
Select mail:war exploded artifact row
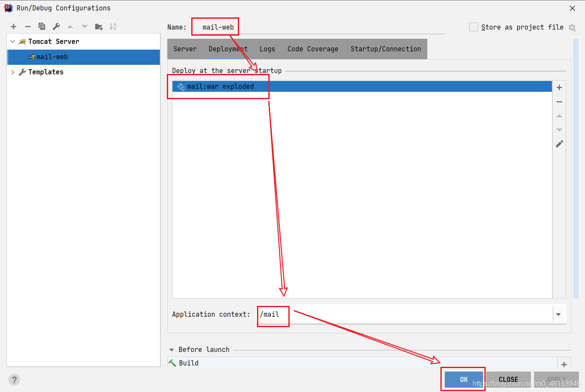tap(362, 87)
